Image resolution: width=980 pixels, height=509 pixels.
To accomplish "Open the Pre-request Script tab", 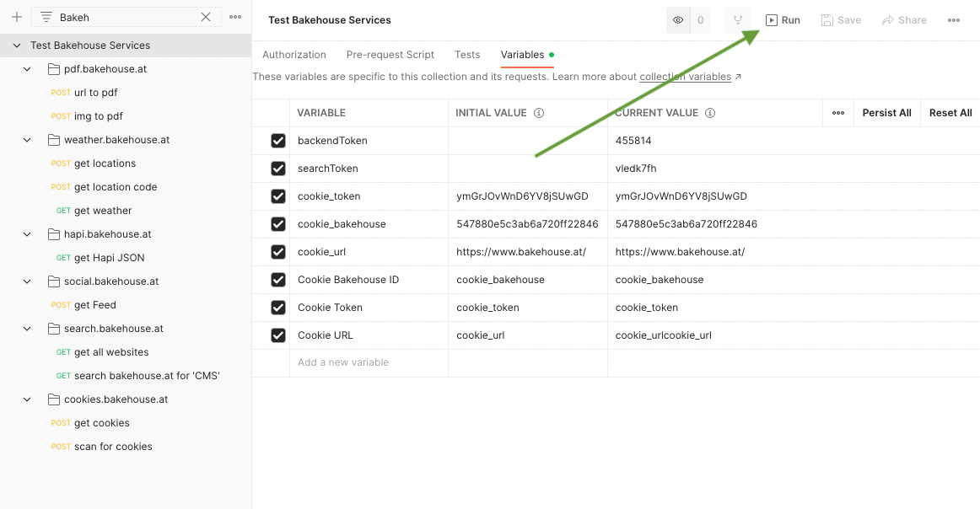I will point(390,55).
